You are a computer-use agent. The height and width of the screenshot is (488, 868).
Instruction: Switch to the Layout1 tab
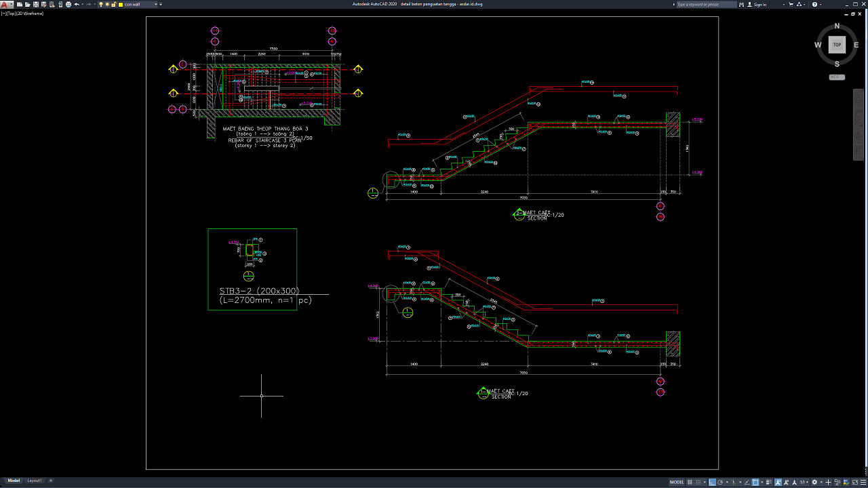tap(34, 481)
